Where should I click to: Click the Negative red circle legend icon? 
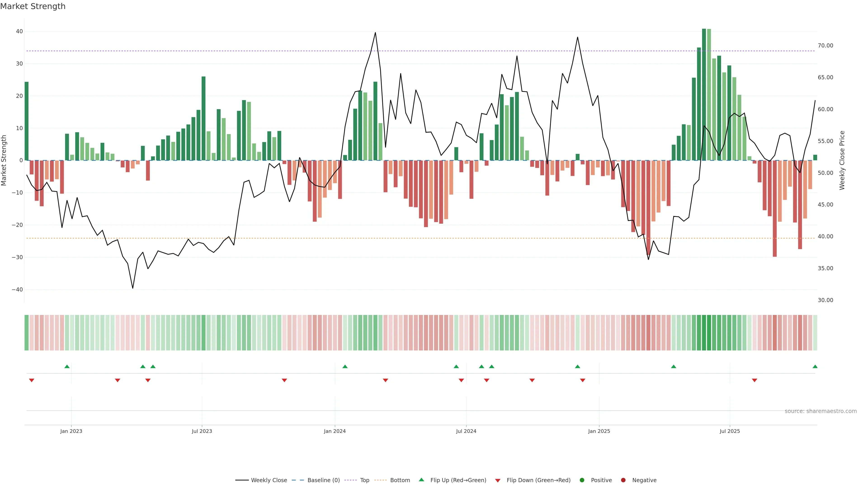(x=623, y=480)
